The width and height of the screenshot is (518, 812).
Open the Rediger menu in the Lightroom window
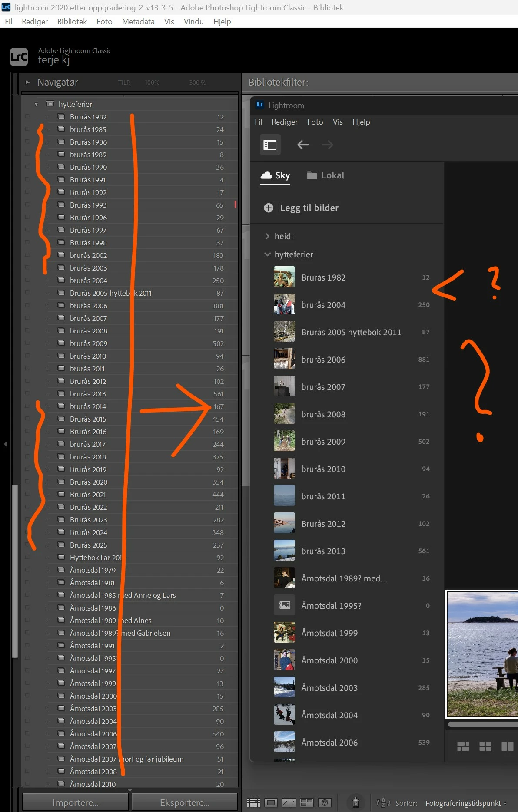[x=285, y=122]
